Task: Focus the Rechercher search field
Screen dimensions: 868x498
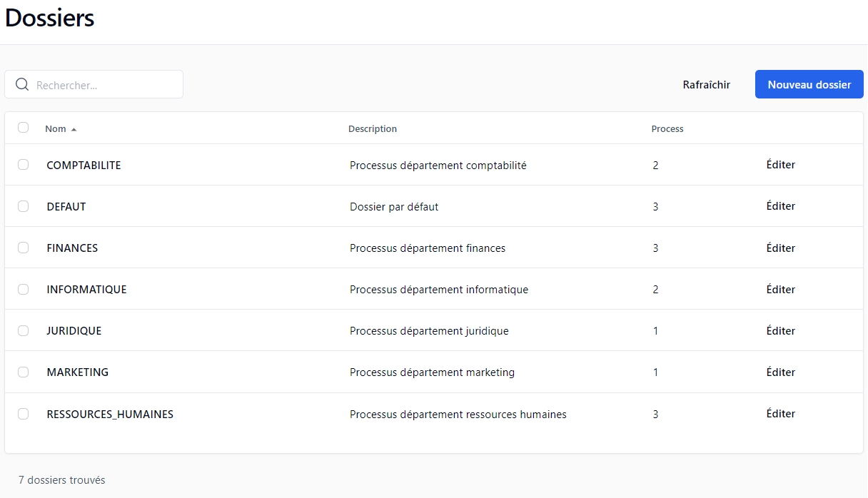Action: click(x=104, y=85)
